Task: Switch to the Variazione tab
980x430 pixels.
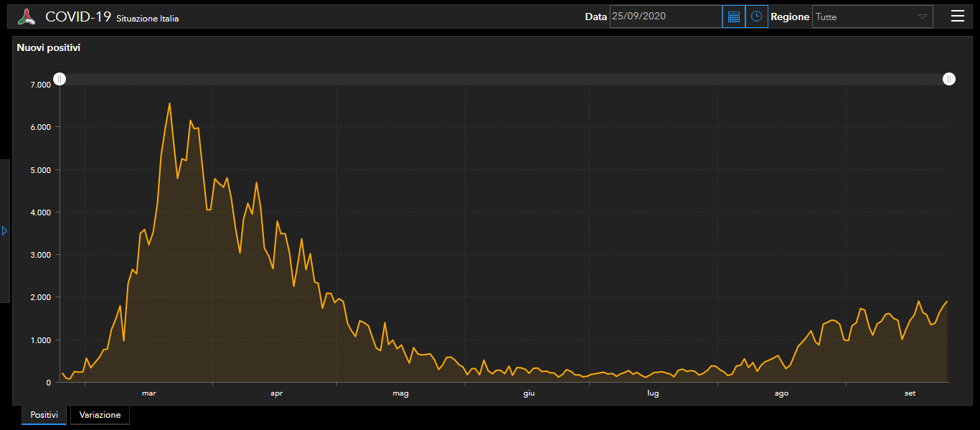Action: [x=100, y=415]
